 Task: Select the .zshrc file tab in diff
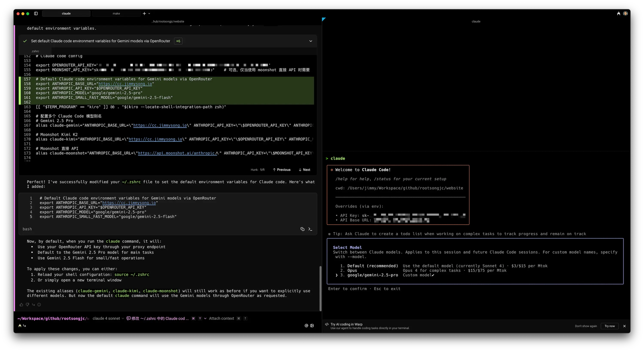coord(35,51)
